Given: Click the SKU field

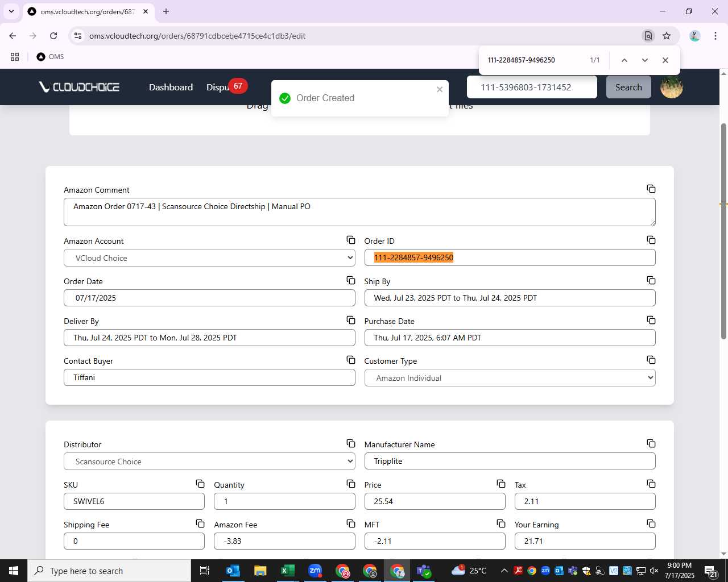Looking at the screenshot, I should click(134, 501).
